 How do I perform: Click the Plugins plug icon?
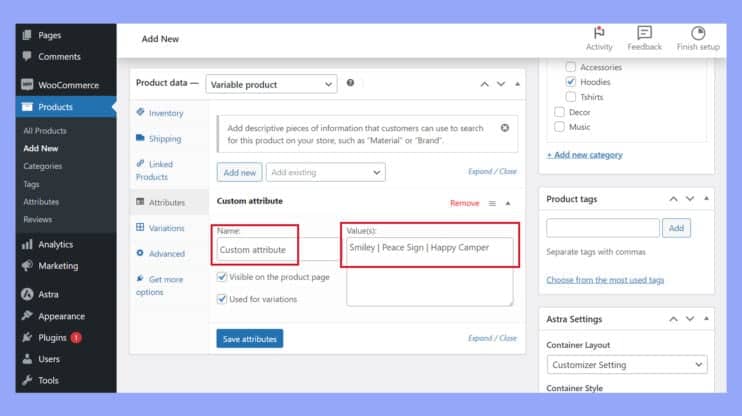27,337
